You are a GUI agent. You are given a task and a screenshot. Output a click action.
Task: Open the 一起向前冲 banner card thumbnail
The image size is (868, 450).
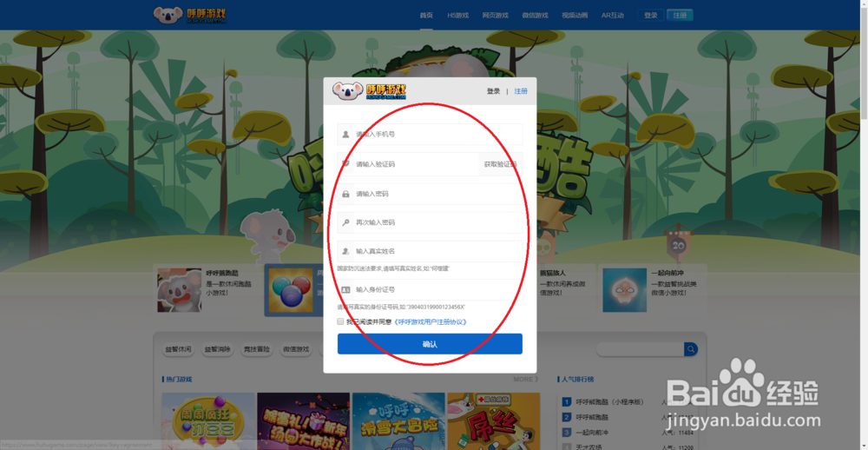(x=624, y=290)
